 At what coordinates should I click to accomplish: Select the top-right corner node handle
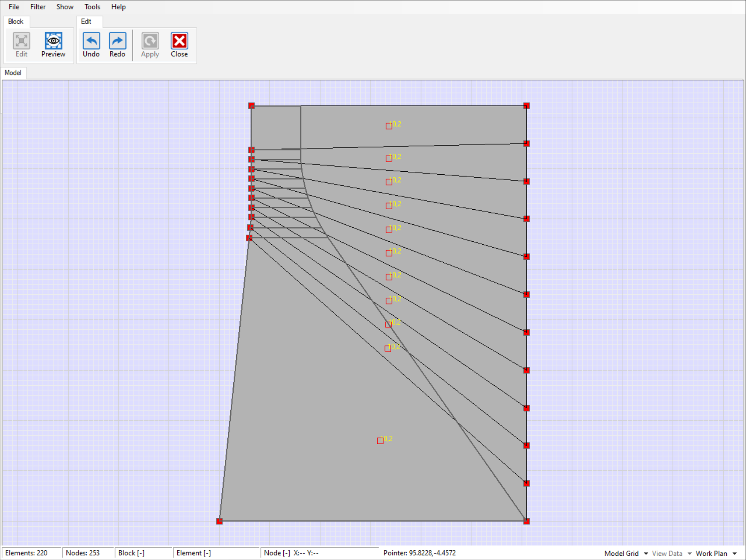tap(527, 106)
